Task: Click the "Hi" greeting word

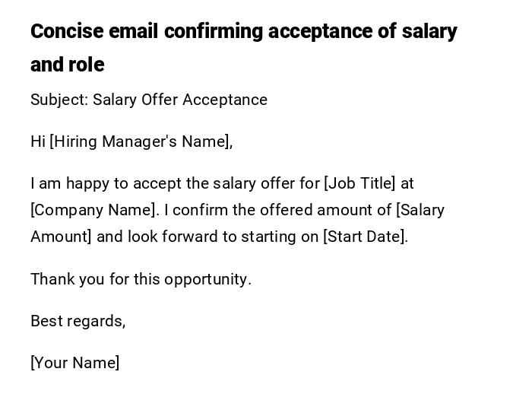Action: coord(38,141)
